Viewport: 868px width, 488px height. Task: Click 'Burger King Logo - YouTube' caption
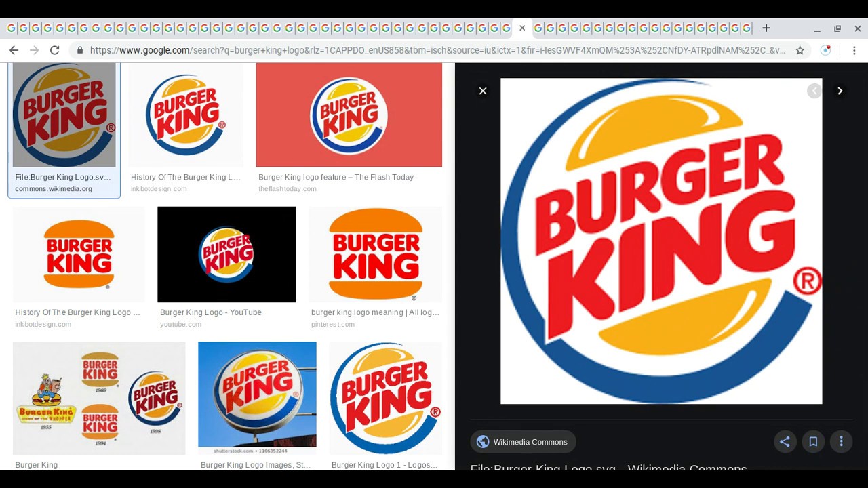pyautogui.click(x=210, y=312)
